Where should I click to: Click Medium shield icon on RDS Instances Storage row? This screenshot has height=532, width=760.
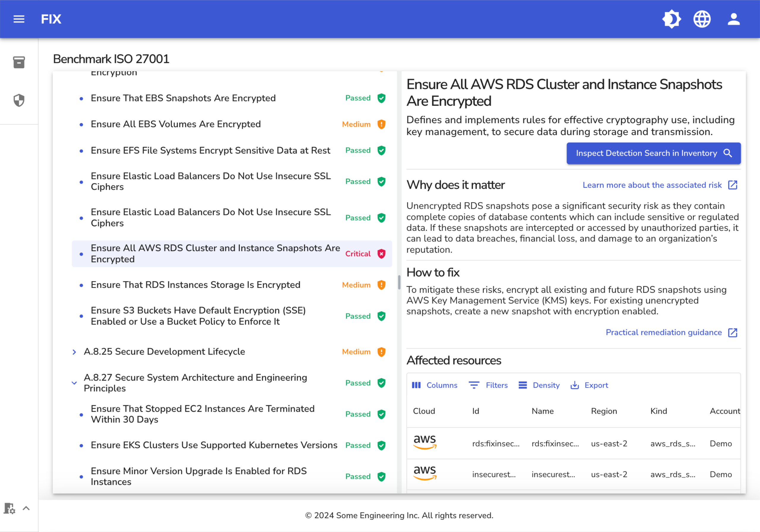point(381,285)
